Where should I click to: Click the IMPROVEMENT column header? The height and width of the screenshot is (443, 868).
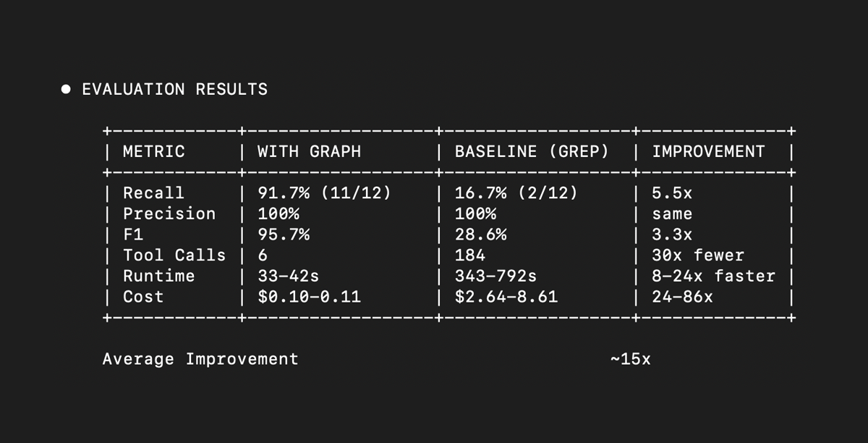(708, 152)
